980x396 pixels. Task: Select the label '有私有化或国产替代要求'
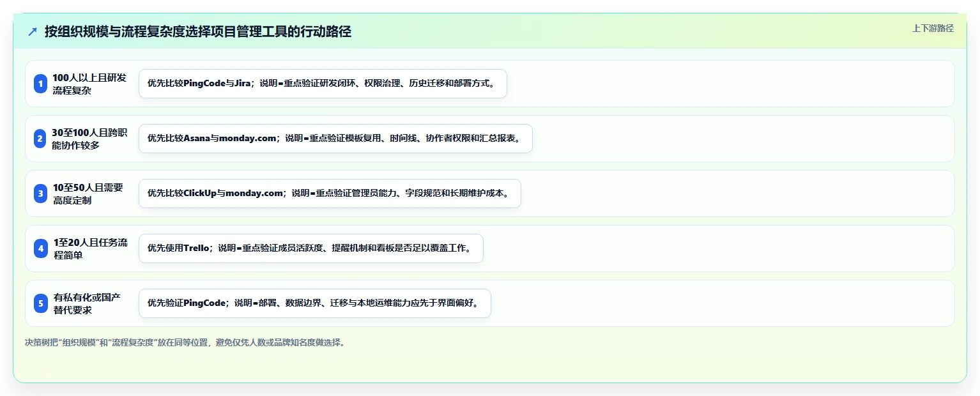tap(88, 303)
